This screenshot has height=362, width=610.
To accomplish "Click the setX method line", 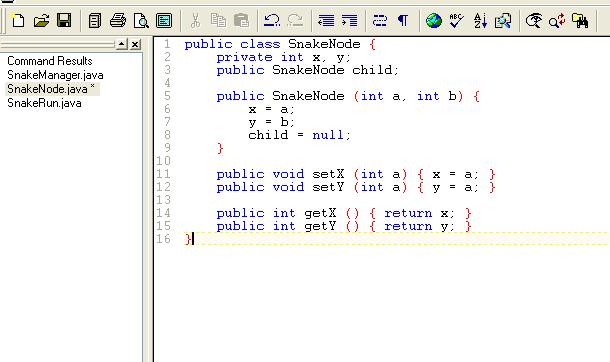I will click(x=356, y=174).
